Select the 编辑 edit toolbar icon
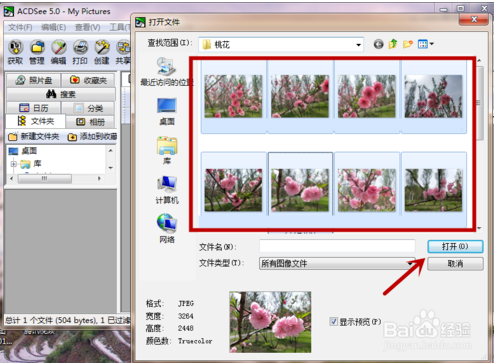This screenshot has height=364, width=494. (59, 52)
